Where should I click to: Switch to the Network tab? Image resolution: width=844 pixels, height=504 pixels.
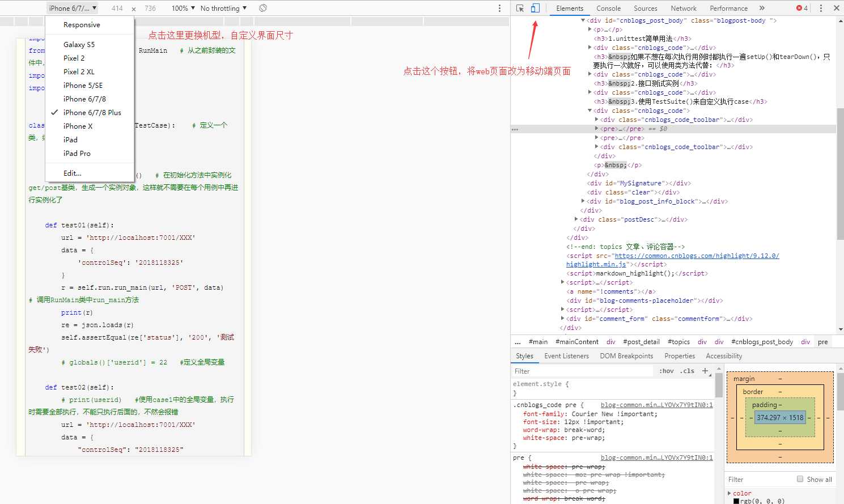click(x=683, y=8)
